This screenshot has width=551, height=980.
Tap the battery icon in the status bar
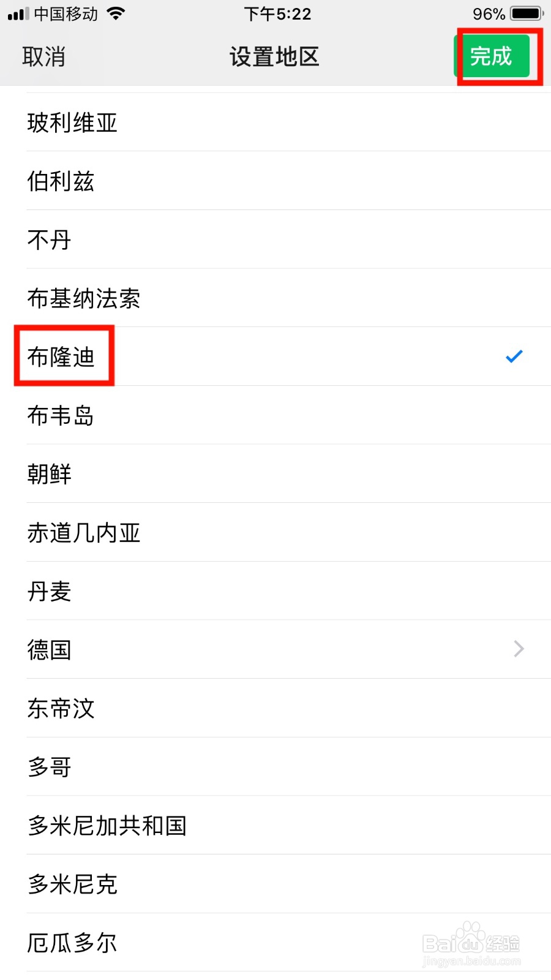pyautogui.click(x=527, y=13)
